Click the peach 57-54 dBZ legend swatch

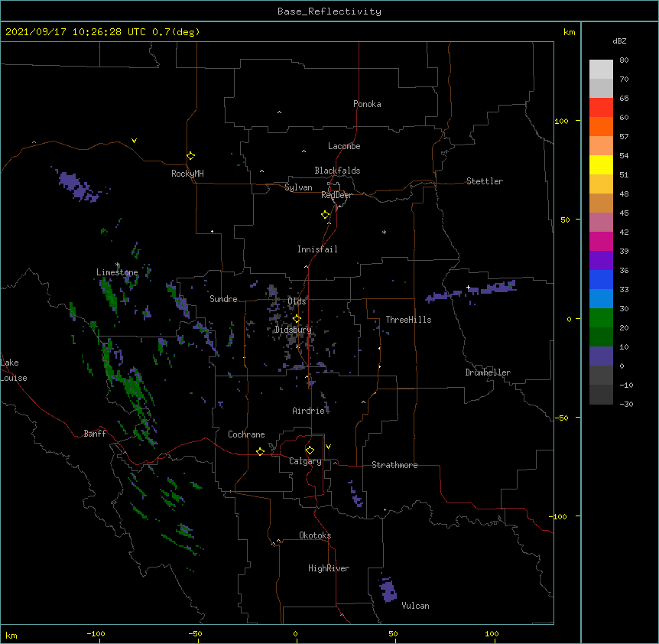click(601, 146)
